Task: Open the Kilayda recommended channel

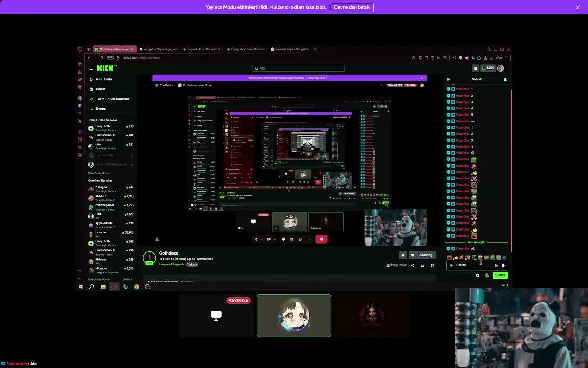Action: pos(111,189)
